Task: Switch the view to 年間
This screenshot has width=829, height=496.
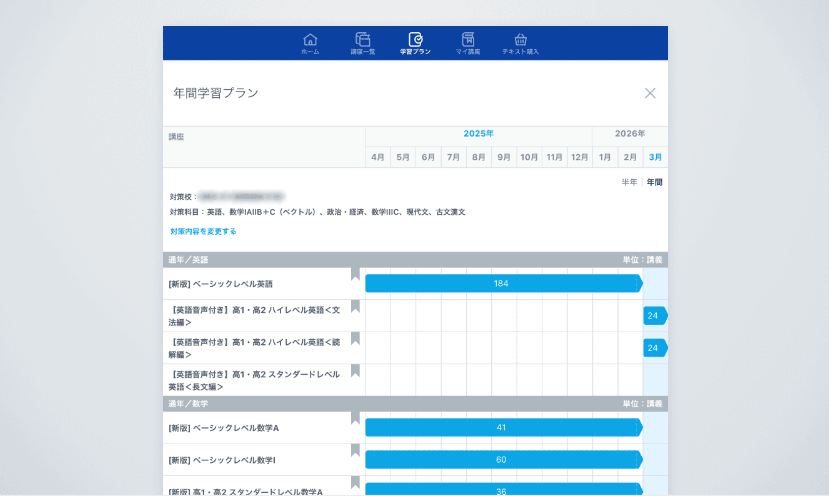Action: pyautogui.click(x=654, y=182)
